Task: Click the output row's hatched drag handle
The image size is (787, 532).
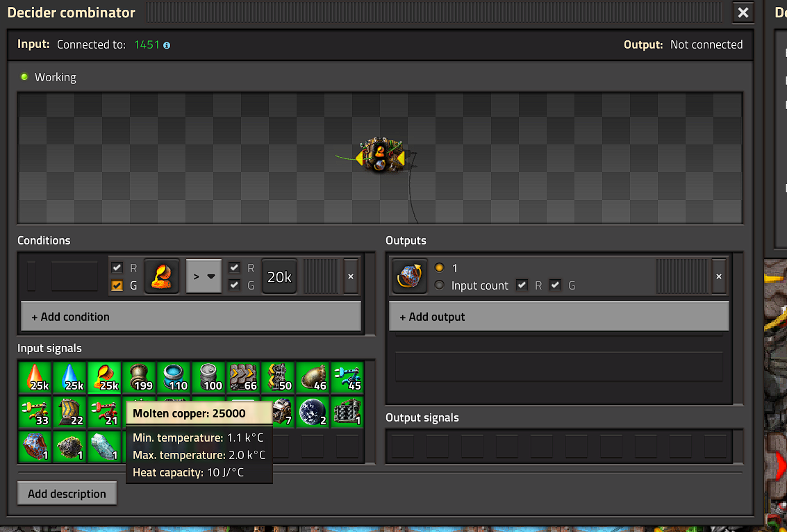Action: point(682,276)
